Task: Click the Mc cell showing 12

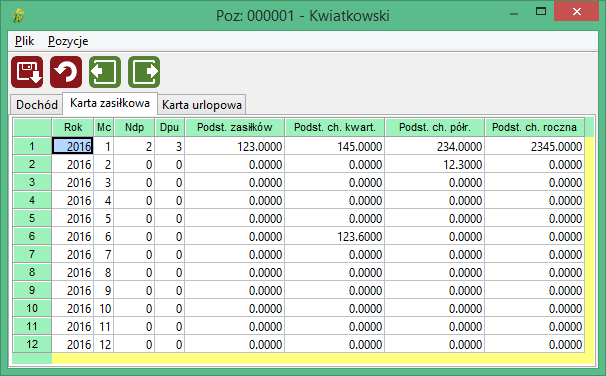Action: (x=104, y=344)
